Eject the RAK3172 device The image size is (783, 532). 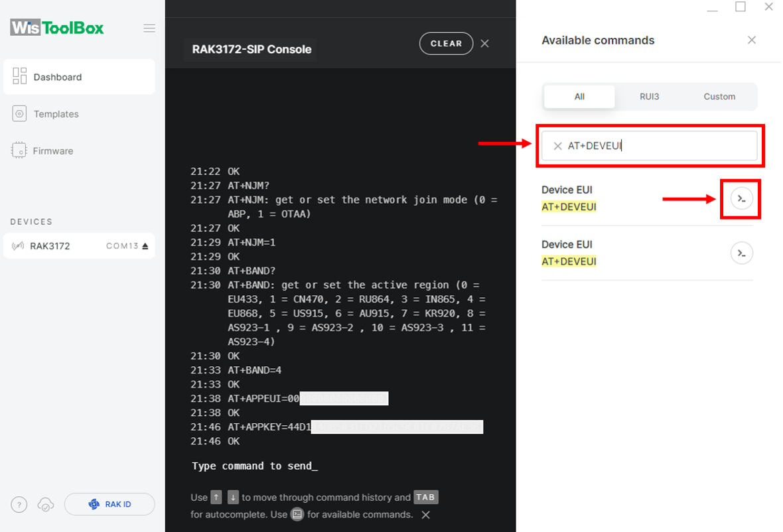(145, 246)
